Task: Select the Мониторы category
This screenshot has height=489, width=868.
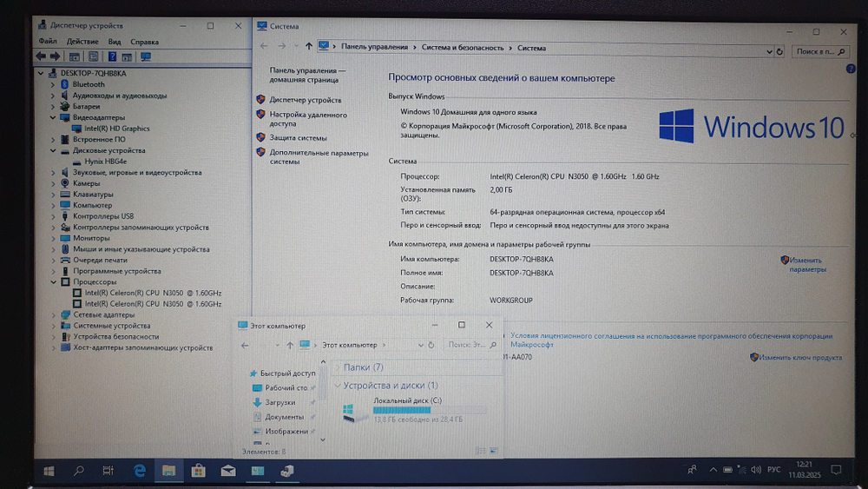Action: coord(91,238)
